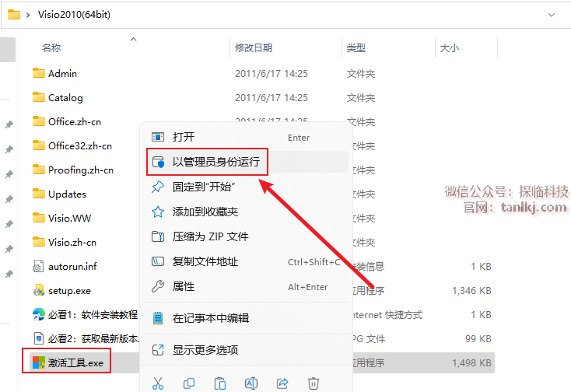Click the 99 KB size cell
The image size is (571, 392).
click(x=478, y=339)
